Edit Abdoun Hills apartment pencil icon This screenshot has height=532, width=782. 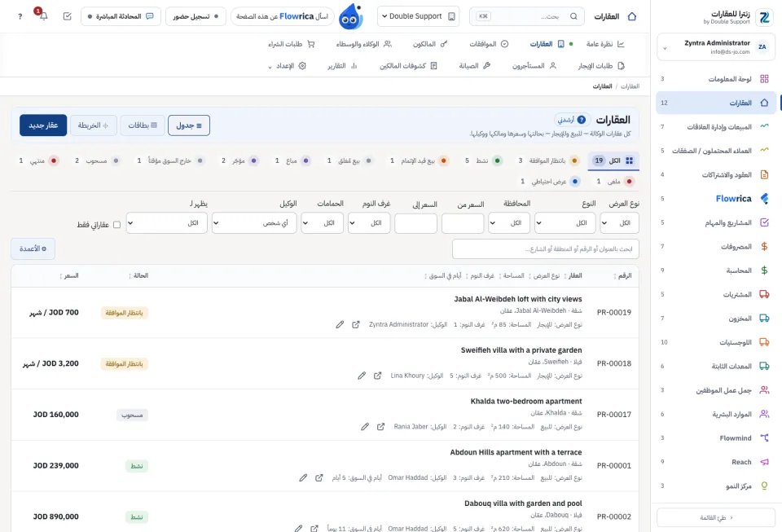point(303,477)
